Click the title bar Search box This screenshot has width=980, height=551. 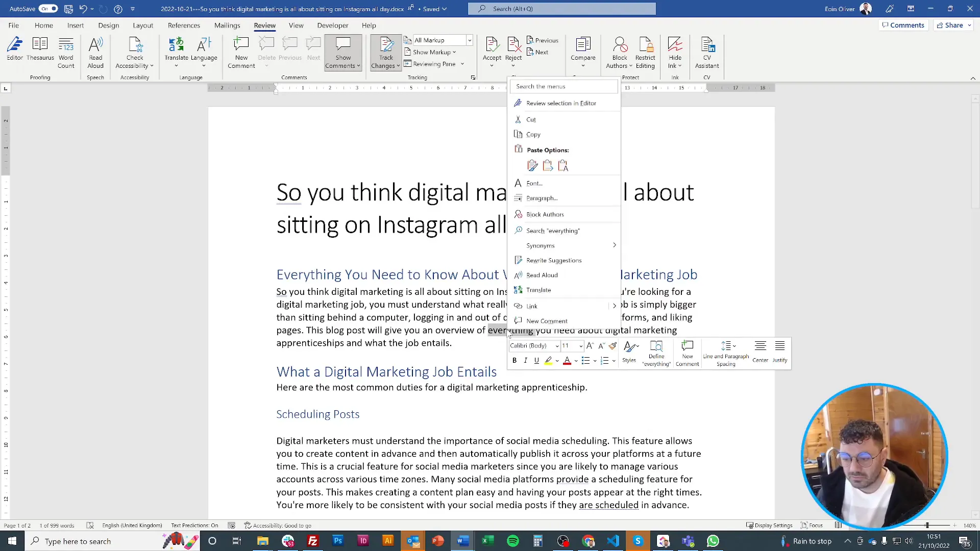pyautogui.click(x=561, y=9)
